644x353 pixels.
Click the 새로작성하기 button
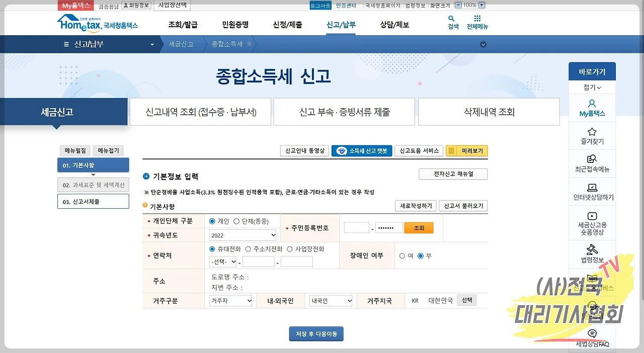pyautogui.click(x=416, y=206)
